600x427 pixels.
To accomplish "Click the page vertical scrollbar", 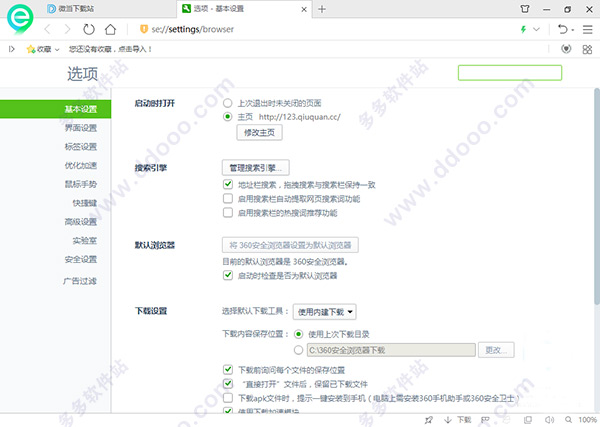I will pyautogui.click(x=597, y=197).
